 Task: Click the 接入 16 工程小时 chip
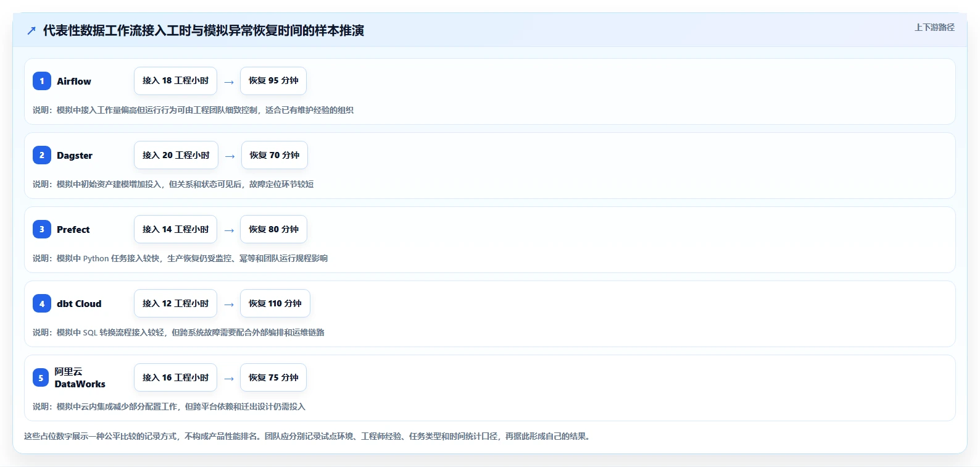coord(175,377)
